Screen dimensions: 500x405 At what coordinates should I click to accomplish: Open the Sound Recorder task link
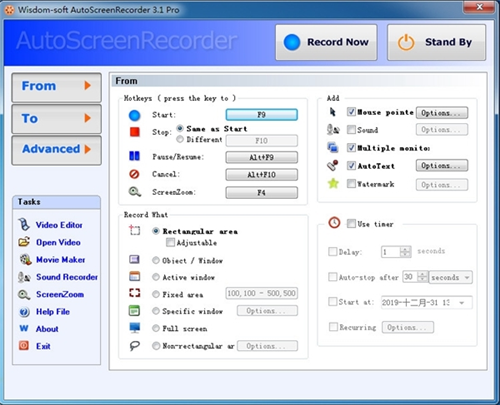click(67, 277)
